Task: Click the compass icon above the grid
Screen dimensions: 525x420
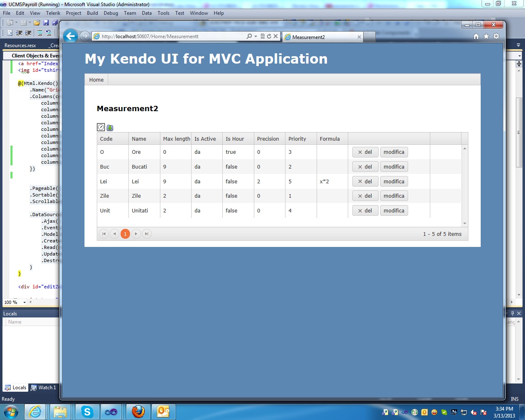Action: [x=101, y=127]
